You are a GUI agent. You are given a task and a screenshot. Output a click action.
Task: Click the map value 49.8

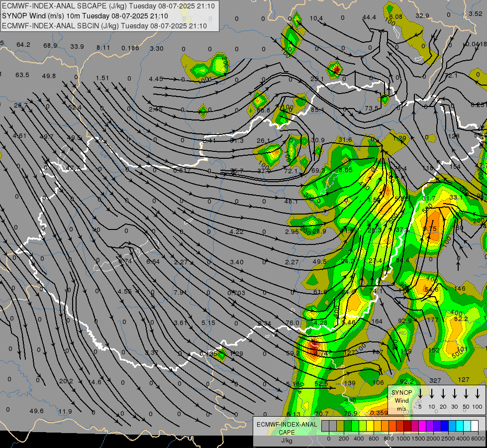(49, 76)
